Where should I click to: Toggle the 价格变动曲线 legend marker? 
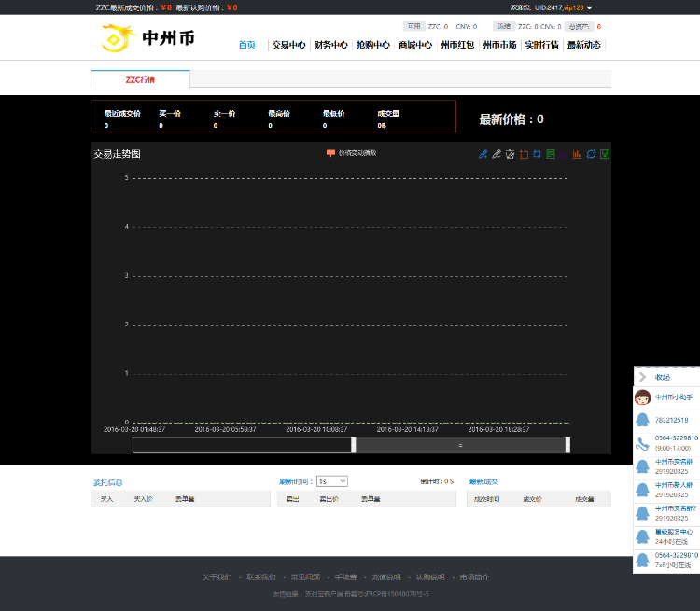pos(330,153)
